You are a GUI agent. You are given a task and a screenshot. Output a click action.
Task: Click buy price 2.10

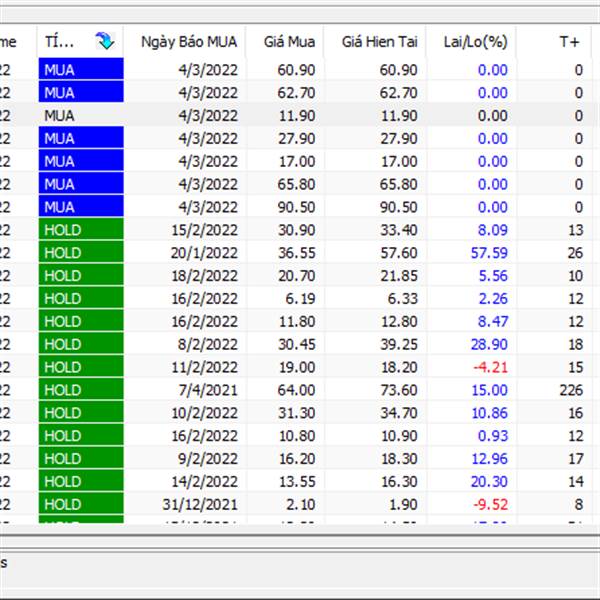[x=300, y=505]
